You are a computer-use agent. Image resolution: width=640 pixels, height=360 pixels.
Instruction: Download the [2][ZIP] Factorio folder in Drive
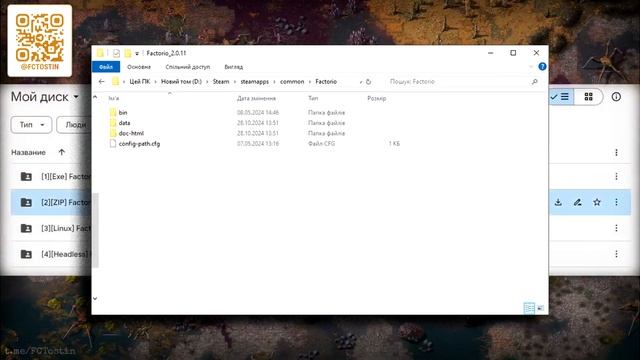tap(558, 202)
